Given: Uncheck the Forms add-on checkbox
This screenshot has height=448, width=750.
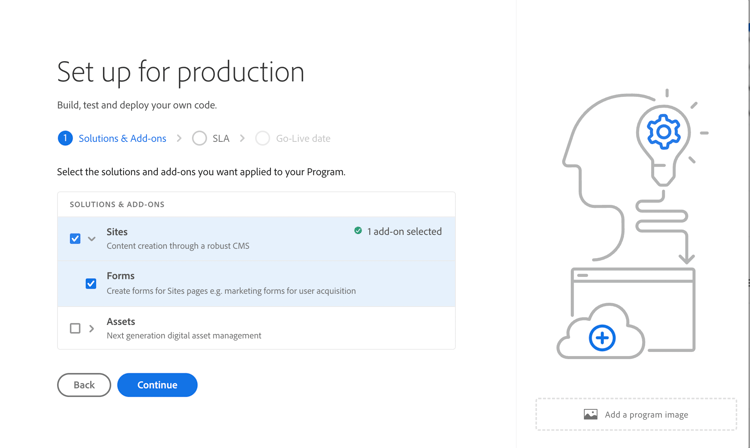Looking at the screenshot, I should pos(91,284).
